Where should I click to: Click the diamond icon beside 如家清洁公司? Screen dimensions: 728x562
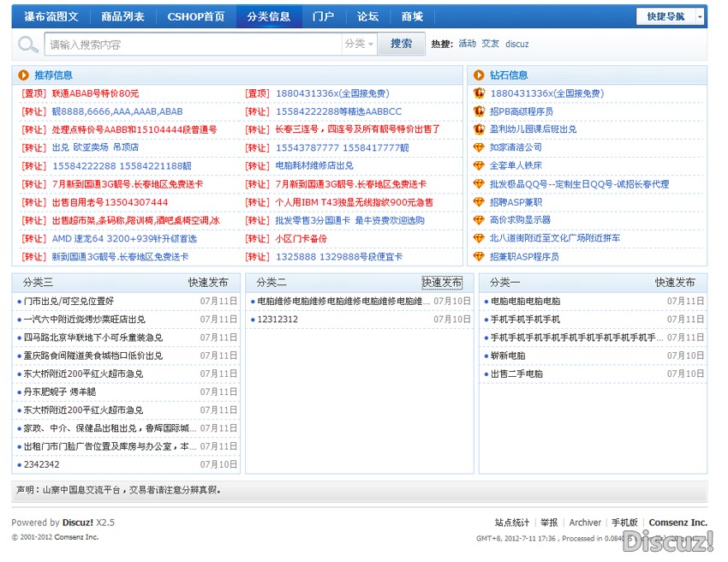point(480,147)
